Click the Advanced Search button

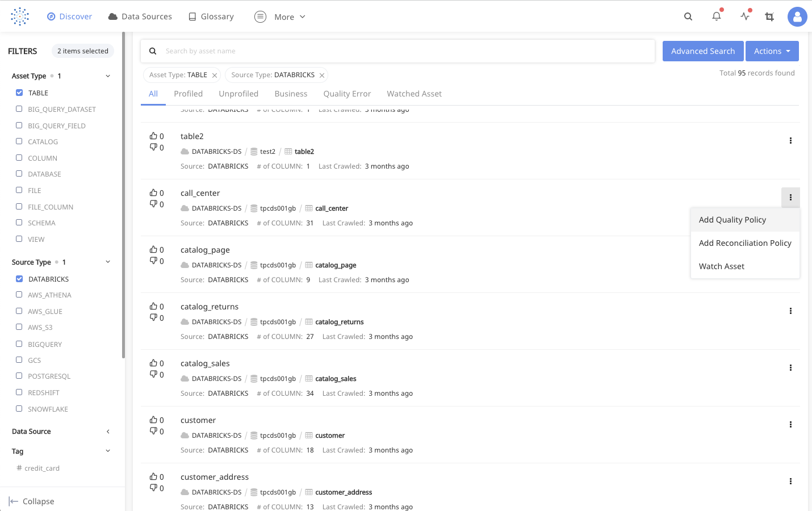tap(703, 51)
